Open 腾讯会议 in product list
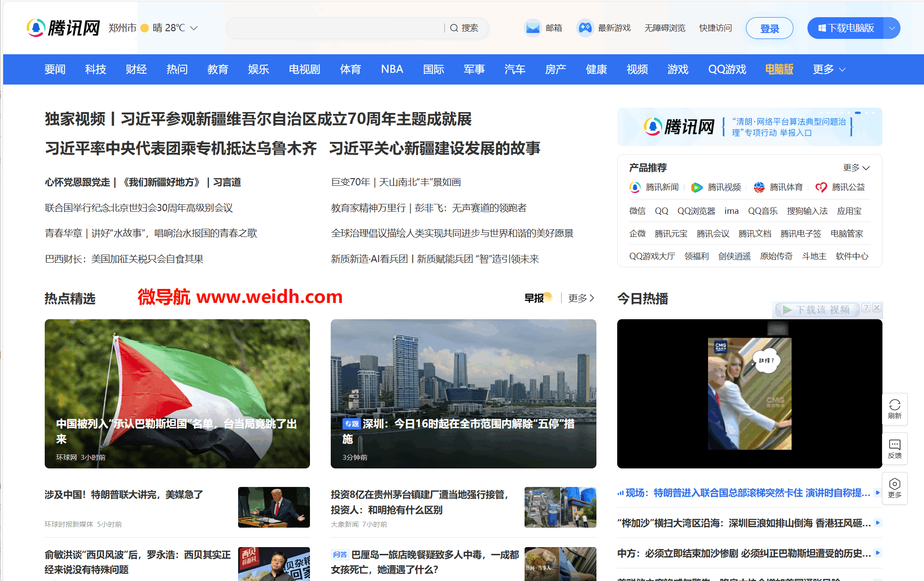 (x=713, y=234)
